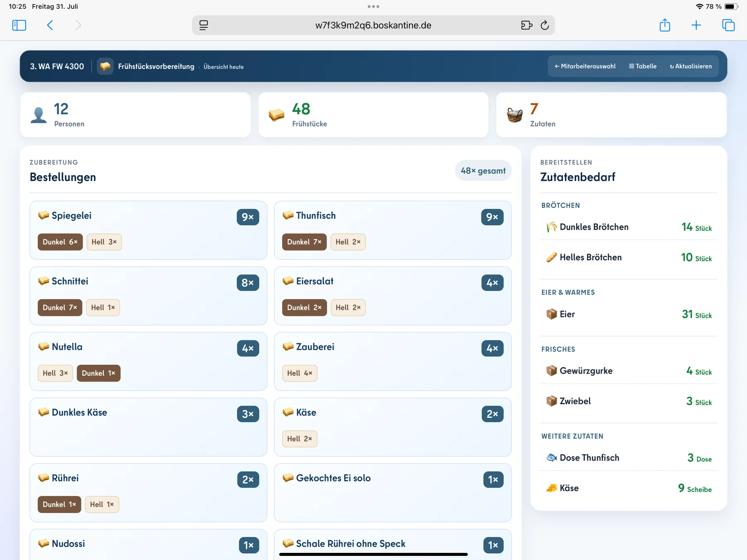Viewport: 747px width, 560px height.
Task: Click the basket icon in Zutaten card
Action: pos(515,115)
